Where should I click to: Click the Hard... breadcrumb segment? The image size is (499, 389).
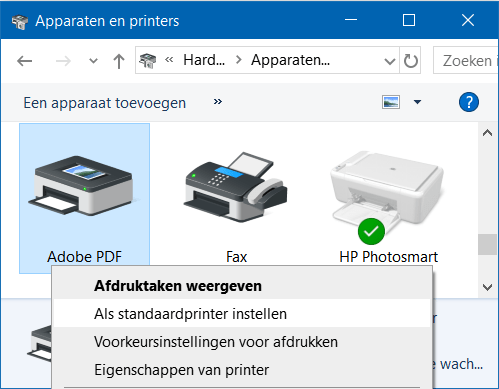pos(204,60)
